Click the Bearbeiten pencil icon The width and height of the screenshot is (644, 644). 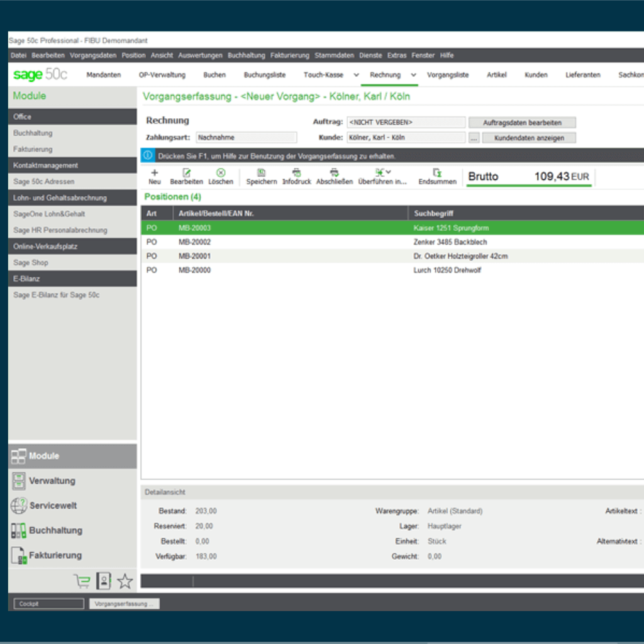pos(186,172)
